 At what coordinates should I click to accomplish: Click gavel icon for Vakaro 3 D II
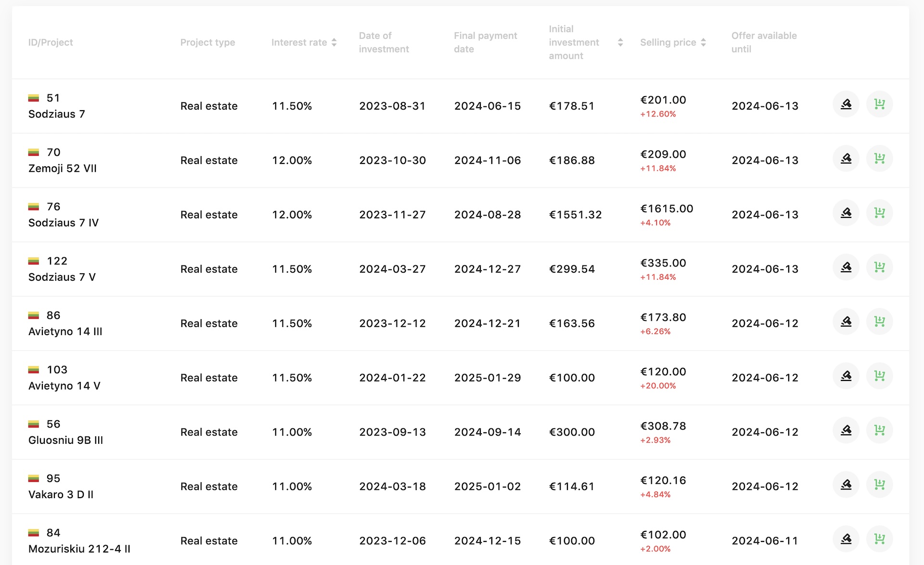tap(846, 485)
